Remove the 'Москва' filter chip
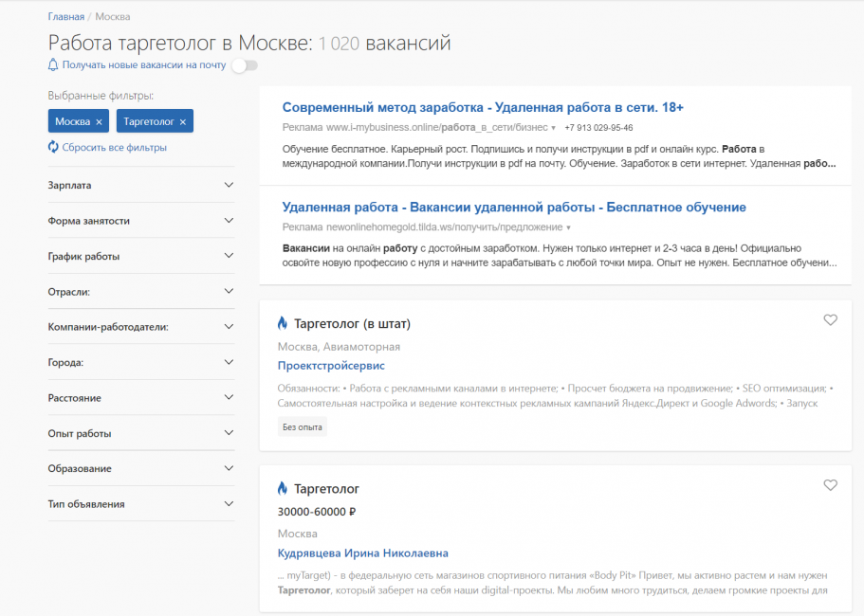The image size is (864, 616). coord(100,120)
